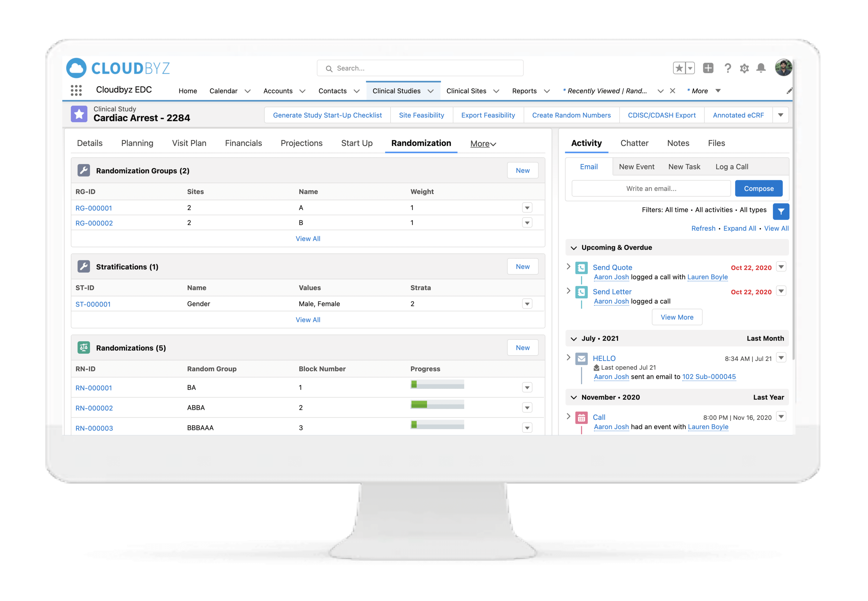Click the user profile avatar
This screenshot has height=601, width=868.
click(784, 67)
